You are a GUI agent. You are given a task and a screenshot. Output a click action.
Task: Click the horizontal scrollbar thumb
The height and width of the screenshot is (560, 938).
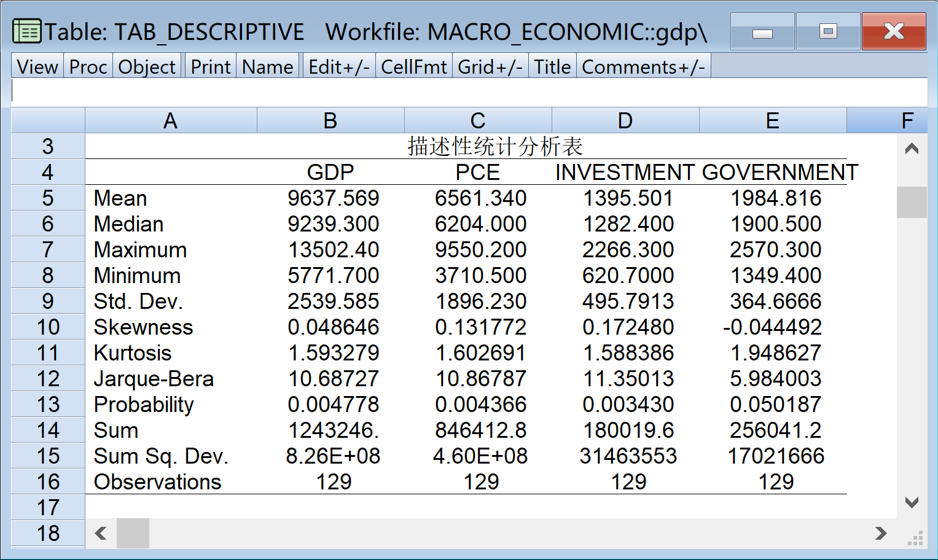tap(133, 533)
